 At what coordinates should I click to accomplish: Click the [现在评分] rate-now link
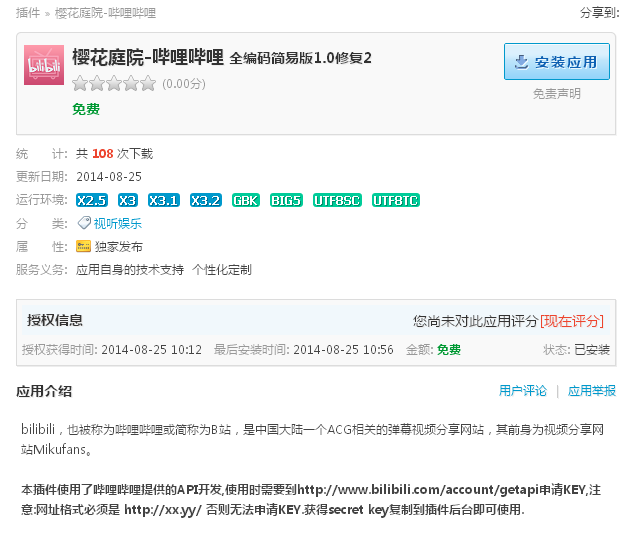pyautogui.click(x=572, y=321)
